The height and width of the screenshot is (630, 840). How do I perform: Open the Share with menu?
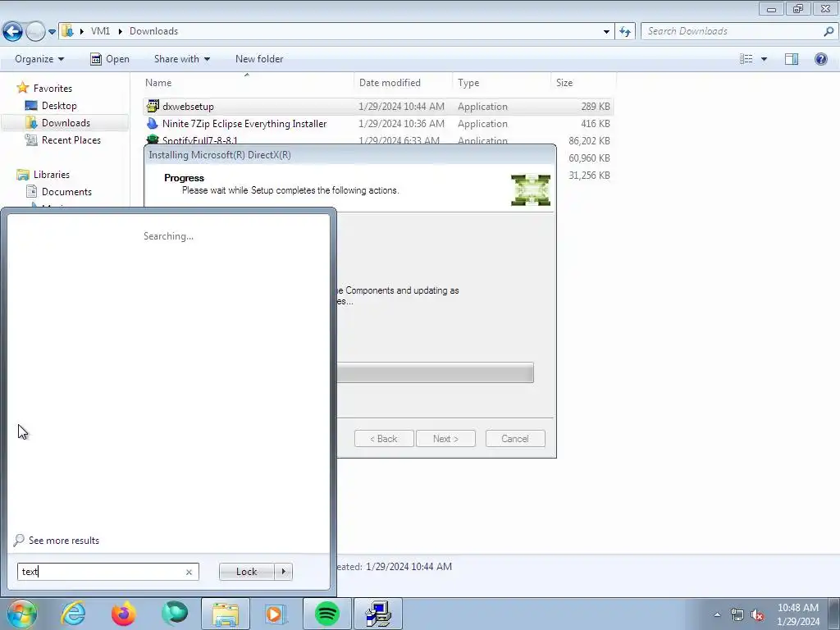[x=181, y=59]
